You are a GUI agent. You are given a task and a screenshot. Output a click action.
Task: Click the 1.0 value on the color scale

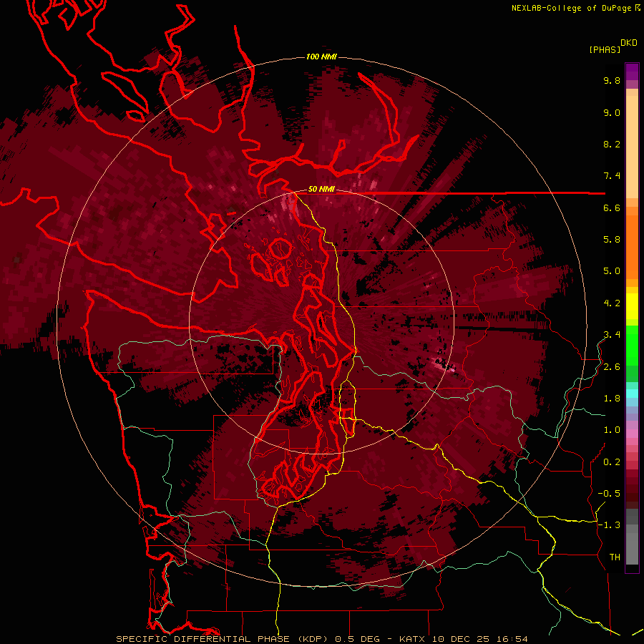click(612, 430)
